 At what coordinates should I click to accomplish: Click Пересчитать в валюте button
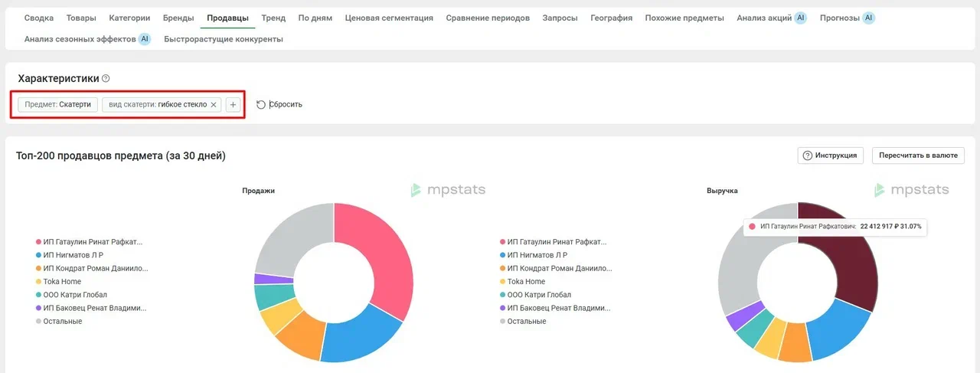(x=918, y=155)
